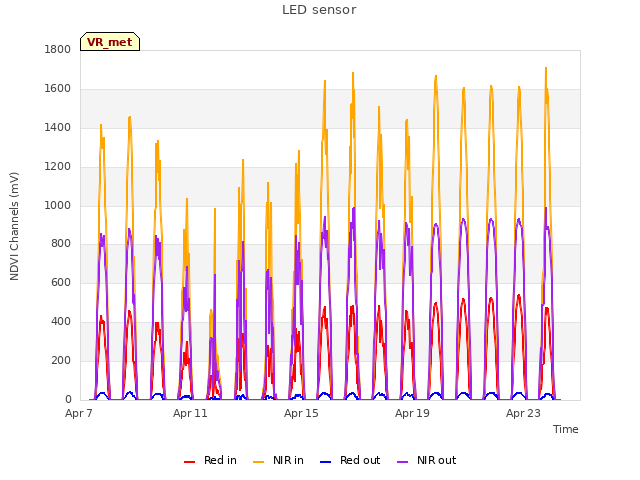This screenshot has height=480, width=640.
Task: Click the red Red in legend swatch
Action: click(189, 462)
